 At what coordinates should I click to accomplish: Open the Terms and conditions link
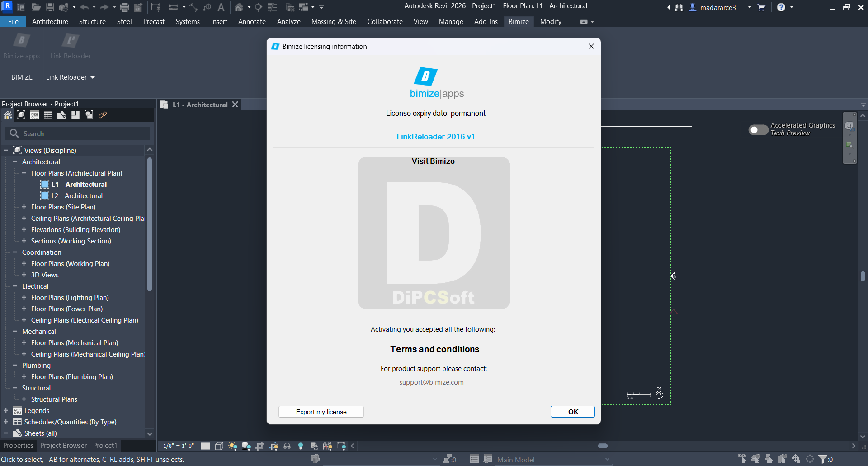tap(434, 349)
